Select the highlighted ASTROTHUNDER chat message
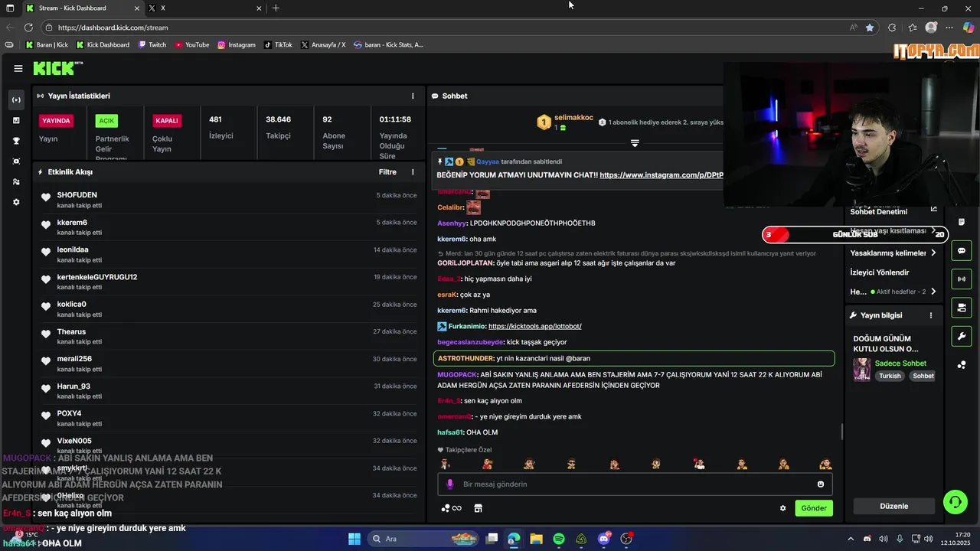 pyautogui.click(x=634, y=358)
